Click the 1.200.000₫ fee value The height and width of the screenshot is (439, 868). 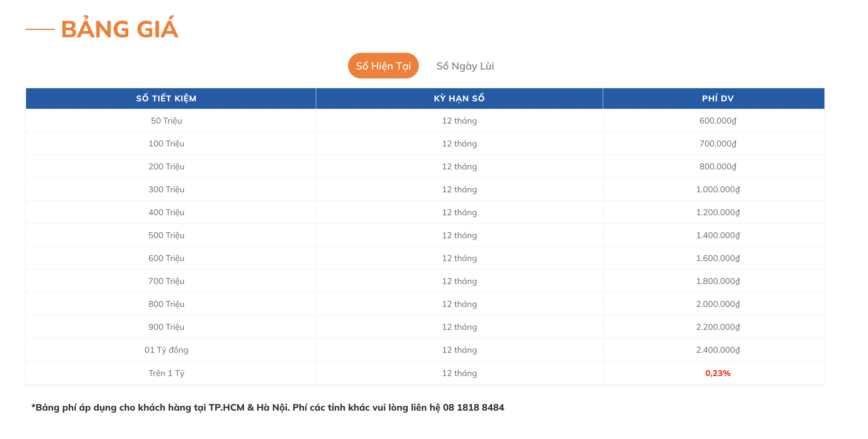click(x=717, y=213)
